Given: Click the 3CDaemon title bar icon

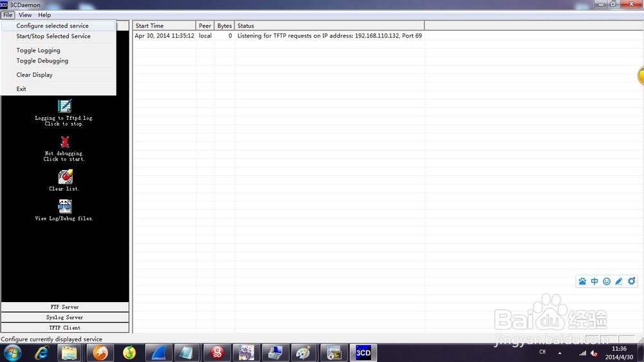Looking at the screenshot, I should [4, 5].
